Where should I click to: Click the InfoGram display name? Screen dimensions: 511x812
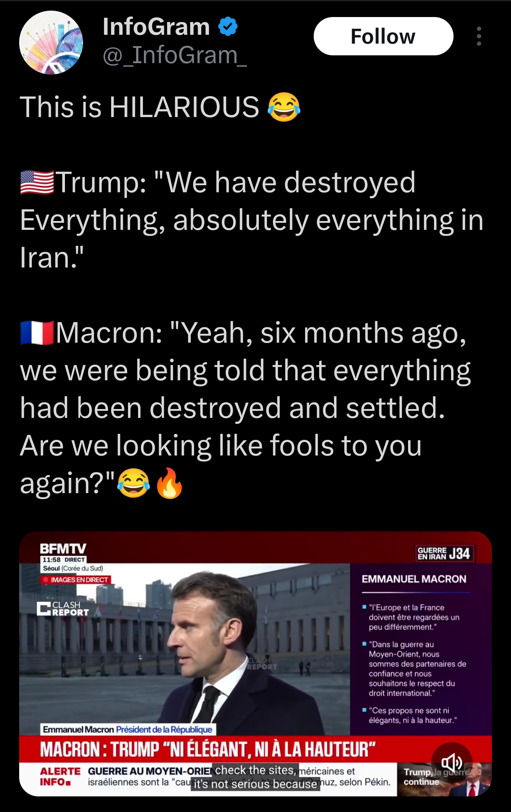[x=156, y=27]
